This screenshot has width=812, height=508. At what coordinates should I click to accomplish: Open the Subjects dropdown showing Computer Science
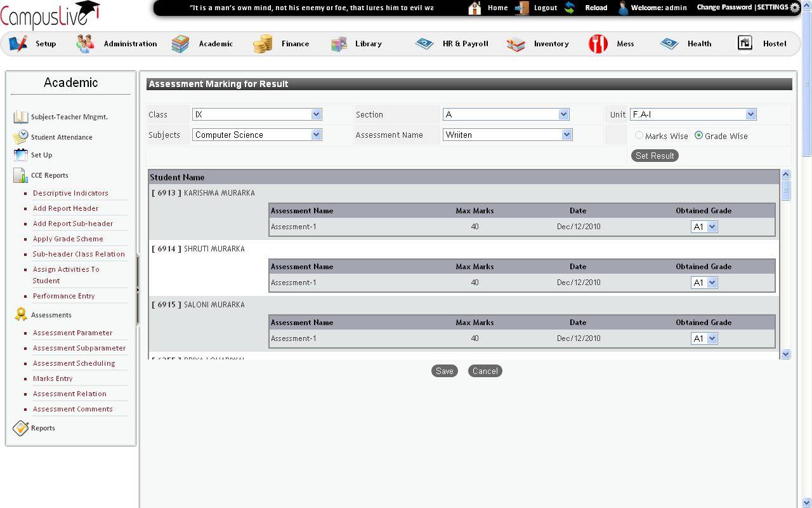pos(257,135)
